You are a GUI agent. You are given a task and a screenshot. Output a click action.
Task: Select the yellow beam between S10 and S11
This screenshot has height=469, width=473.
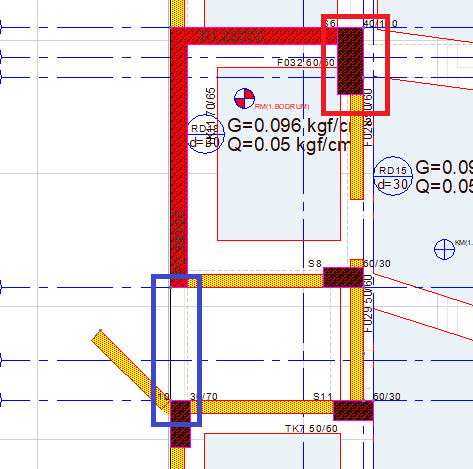pyautogui.click(x=262, y=407)
